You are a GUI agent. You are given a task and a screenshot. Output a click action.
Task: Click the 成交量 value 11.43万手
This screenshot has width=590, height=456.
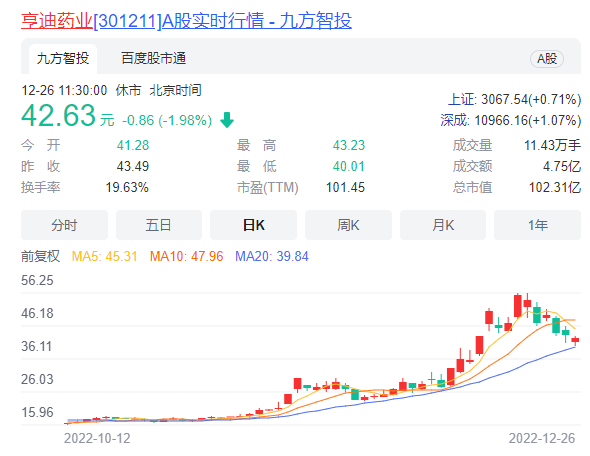(552, 145)
